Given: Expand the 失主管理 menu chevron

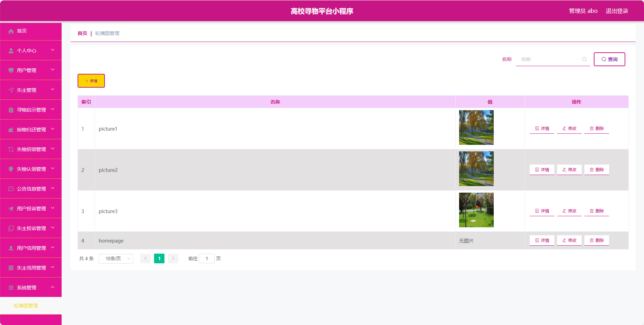Looking at the screenshot, I should click(x=53, y=89).
